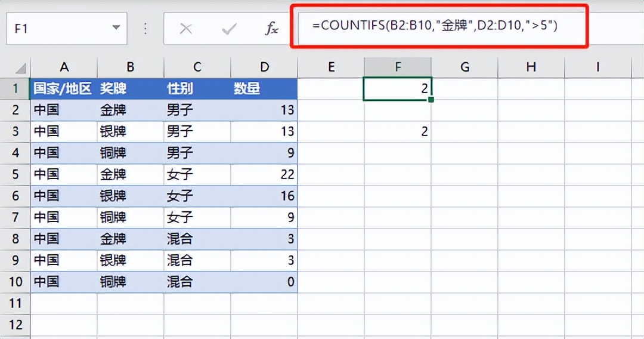Viewport: 644px width, 339px height.
Task: Select 女子 in row 6
Action: coord(197,196)
